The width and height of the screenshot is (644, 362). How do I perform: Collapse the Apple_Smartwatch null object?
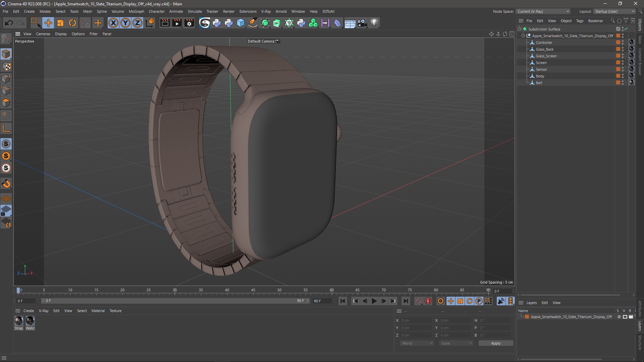[523, 36]
